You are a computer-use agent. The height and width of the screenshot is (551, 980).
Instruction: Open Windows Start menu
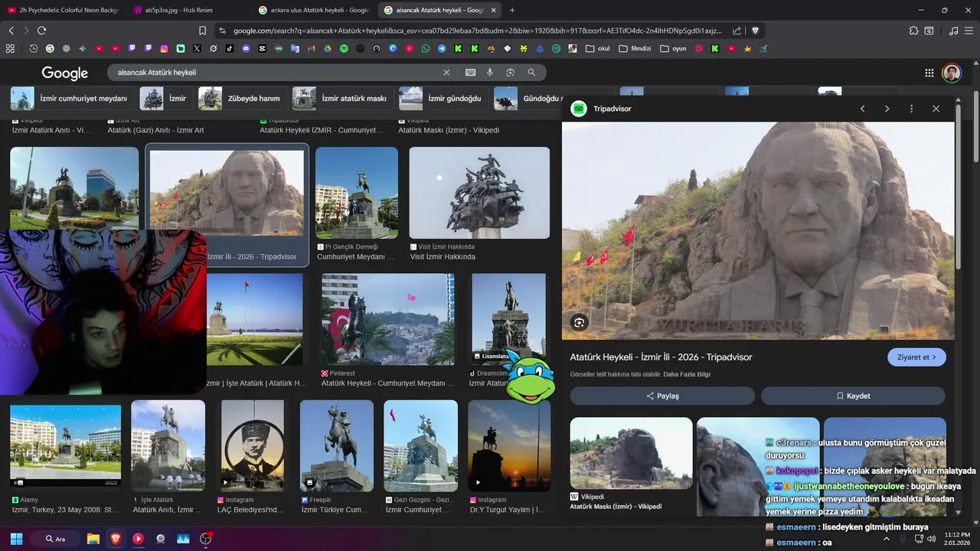tap(16, 539)
